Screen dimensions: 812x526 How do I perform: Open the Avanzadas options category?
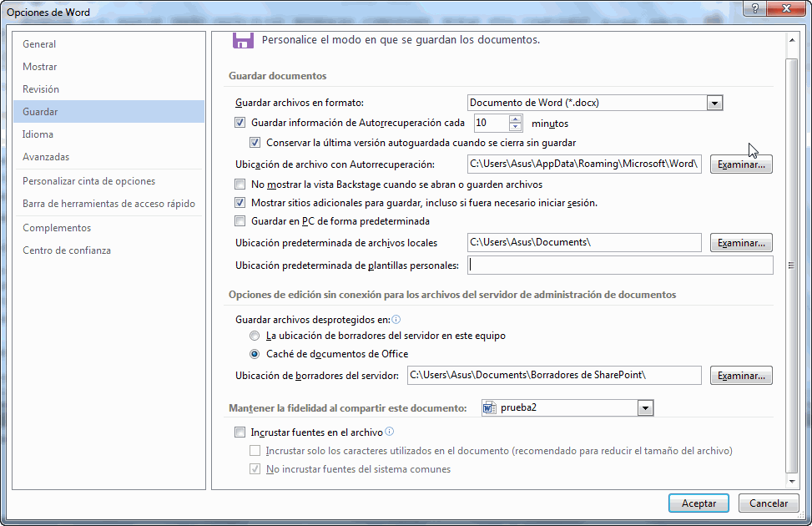click(46, 157)
